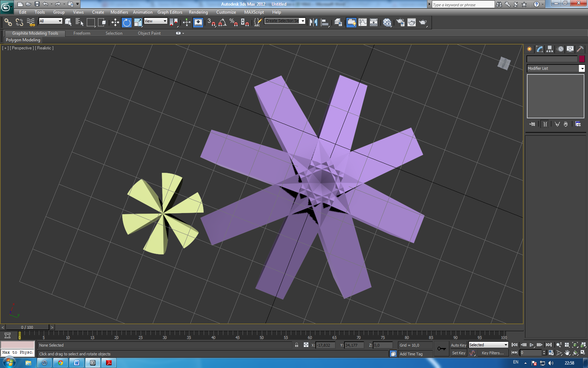The width and height of the screenshot is (588, 368).
Task: Expand the Modifier List dropdown
Action: coord(556,68)
